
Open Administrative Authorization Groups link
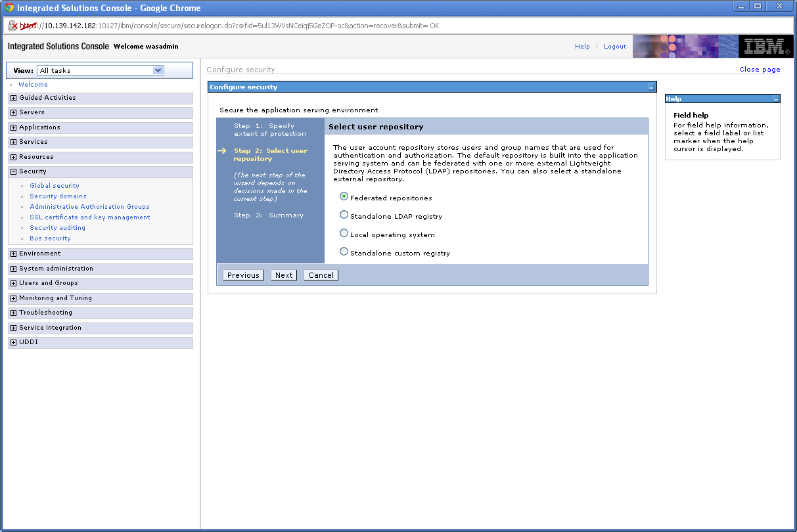89,207
